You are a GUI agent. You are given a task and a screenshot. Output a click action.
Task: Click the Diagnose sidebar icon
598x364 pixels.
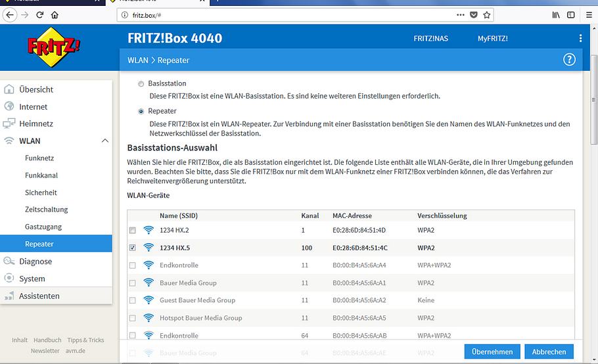point(9,262)
